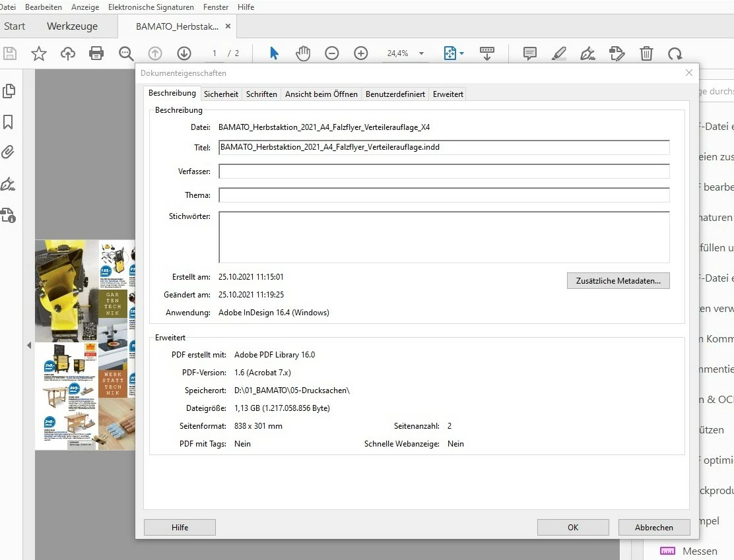Confirm dialog with OK button
The image size is (734, 560).
[x=573, y=527]
